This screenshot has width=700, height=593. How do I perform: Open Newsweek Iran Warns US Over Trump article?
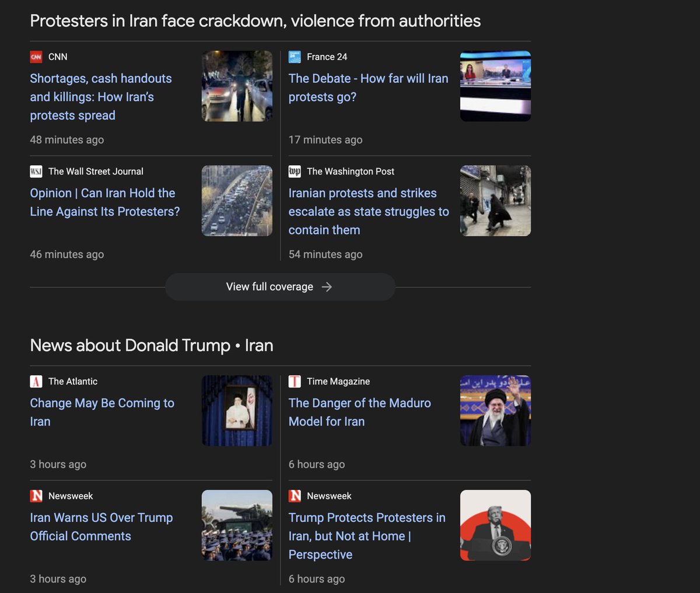pyautogui.click(x=101, y=526)
